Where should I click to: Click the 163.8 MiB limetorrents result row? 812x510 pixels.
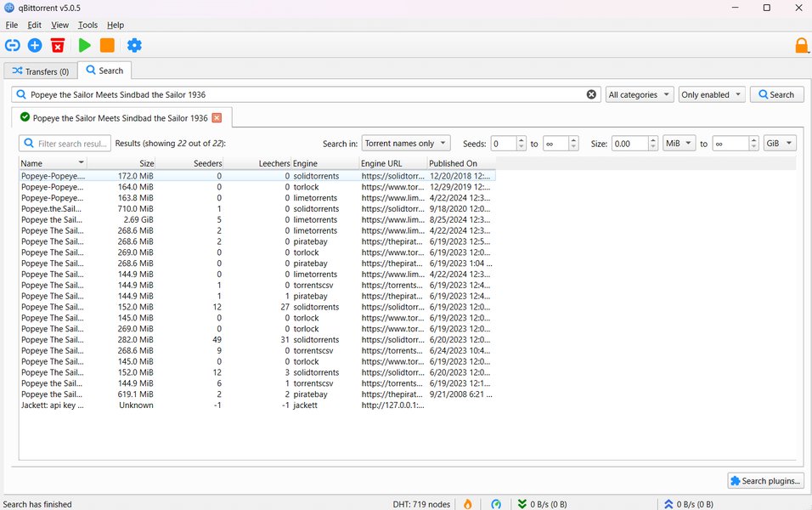tap(257, 198)
